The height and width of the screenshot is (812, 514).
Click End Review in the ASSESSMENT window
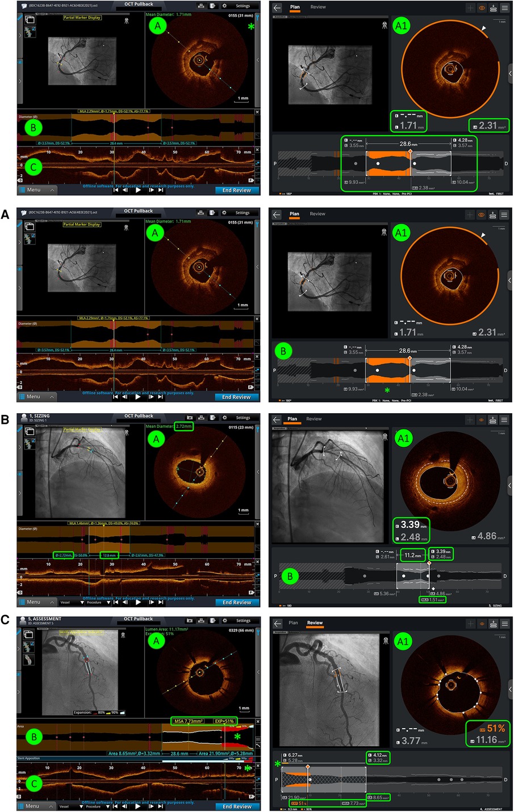tap(237, 806)
